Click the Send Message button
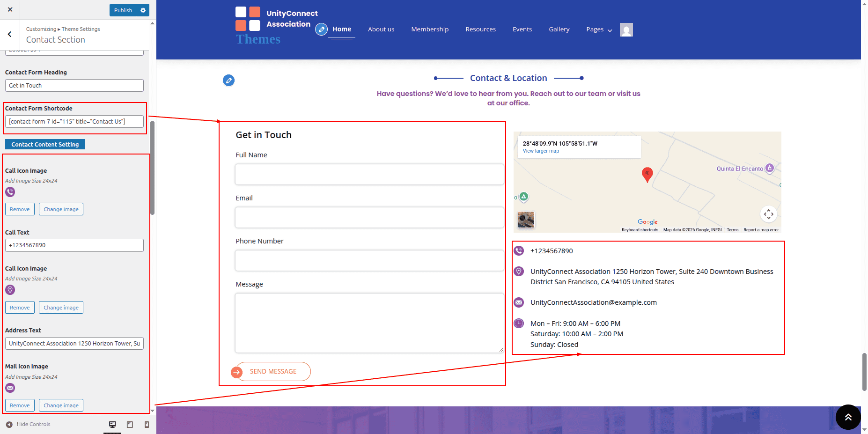This screenshot has height=434, width=868. click(272, 371)
